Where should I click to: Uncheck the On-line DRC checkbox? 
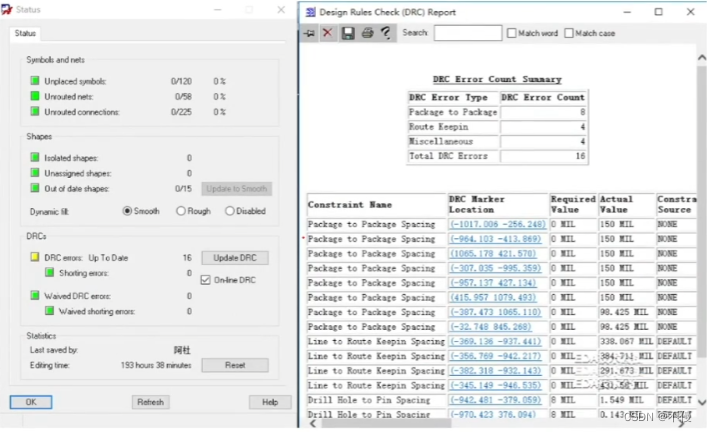(206, 280)
